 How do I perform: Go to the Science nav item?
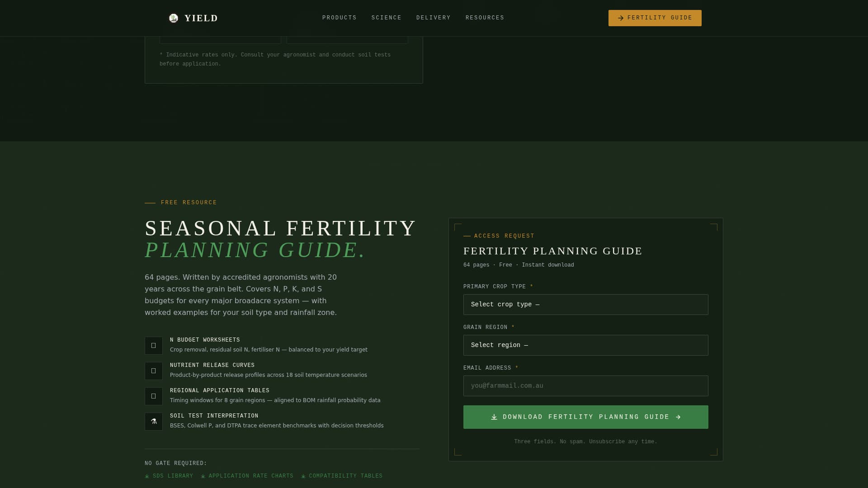[387, 18]
